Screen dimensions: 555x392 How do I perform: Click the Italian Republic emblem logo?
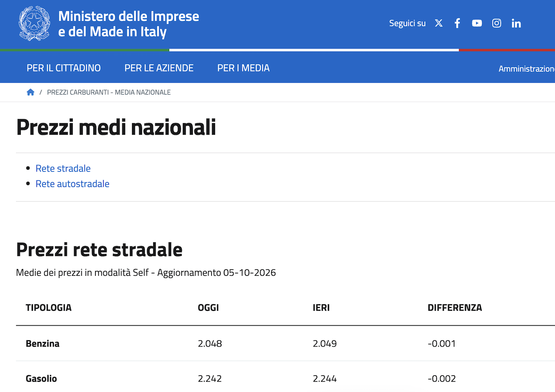pyautogui.click(x=34, y=23)
